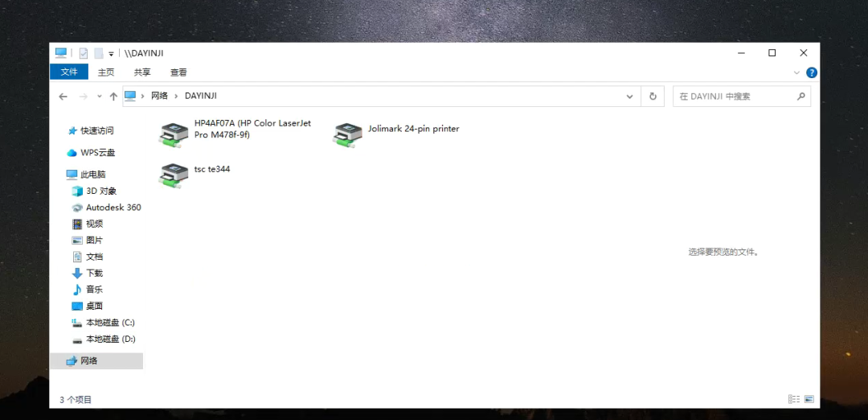Navigate back with the back arrow

point(63,97)
